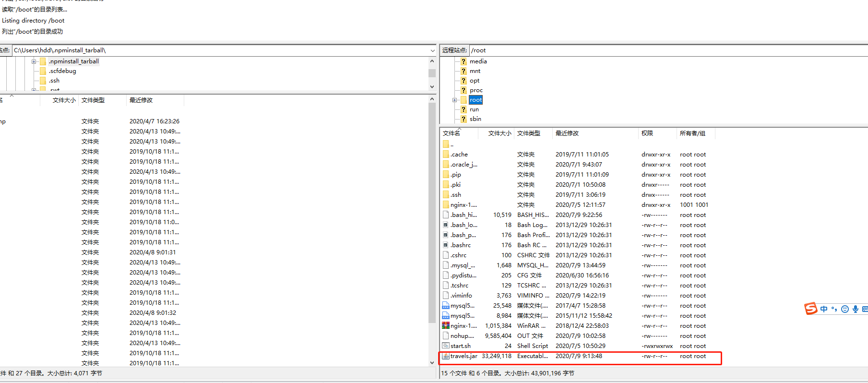Click the local file list scroll-up arrow
Screen dimensions: 868x383
pyautogui.click(x=432, y=99)
